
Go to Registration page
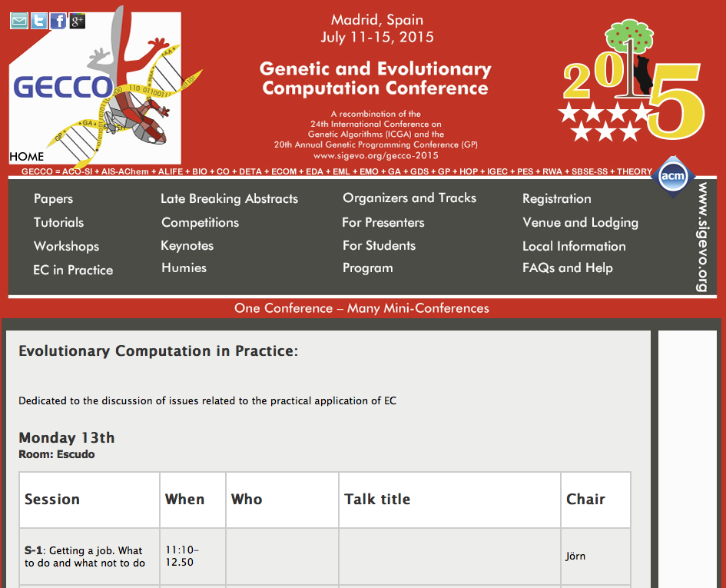tap(556, 199)
